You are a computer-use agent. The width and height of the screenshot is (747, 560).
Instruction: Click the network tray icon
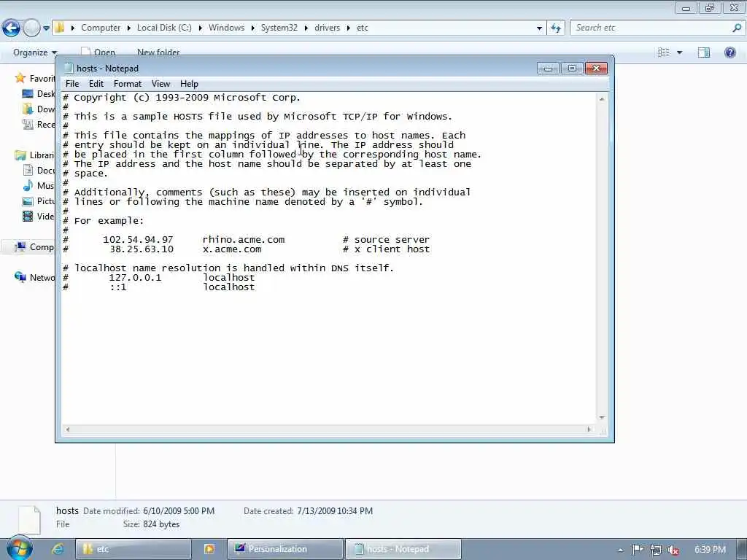pyautogui.click(x=656, y=550)
